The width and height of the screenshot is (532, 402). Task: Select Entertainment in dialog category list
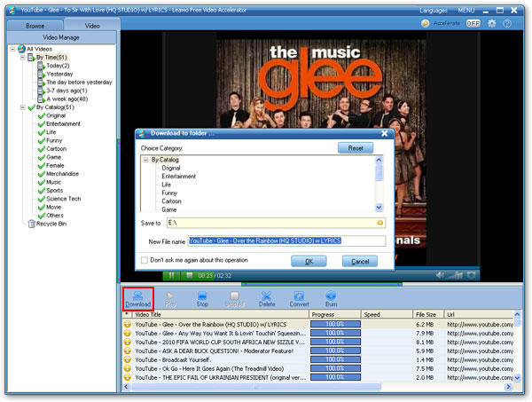click(179, 177)
